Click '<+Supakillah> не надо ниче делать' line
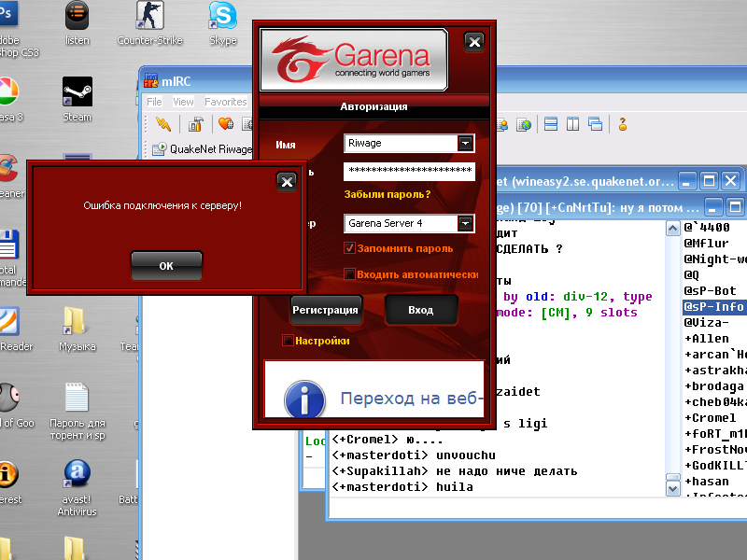Screen dimensions: 747x560 coord(455,471)
